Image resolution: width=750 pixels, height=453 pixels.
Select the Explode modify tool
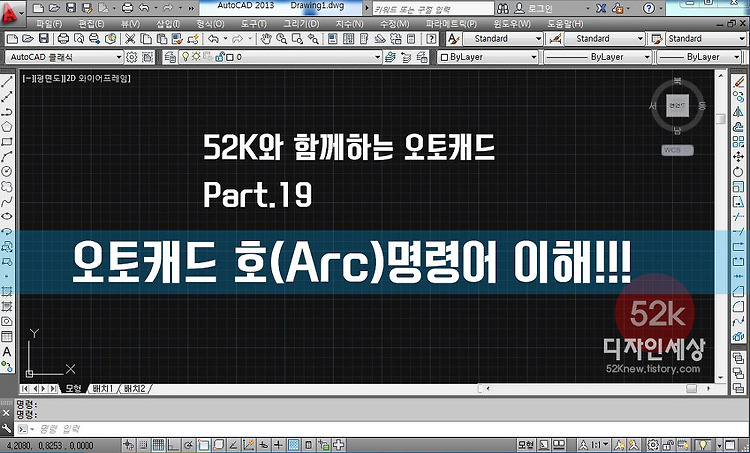(x=739, y=336)
